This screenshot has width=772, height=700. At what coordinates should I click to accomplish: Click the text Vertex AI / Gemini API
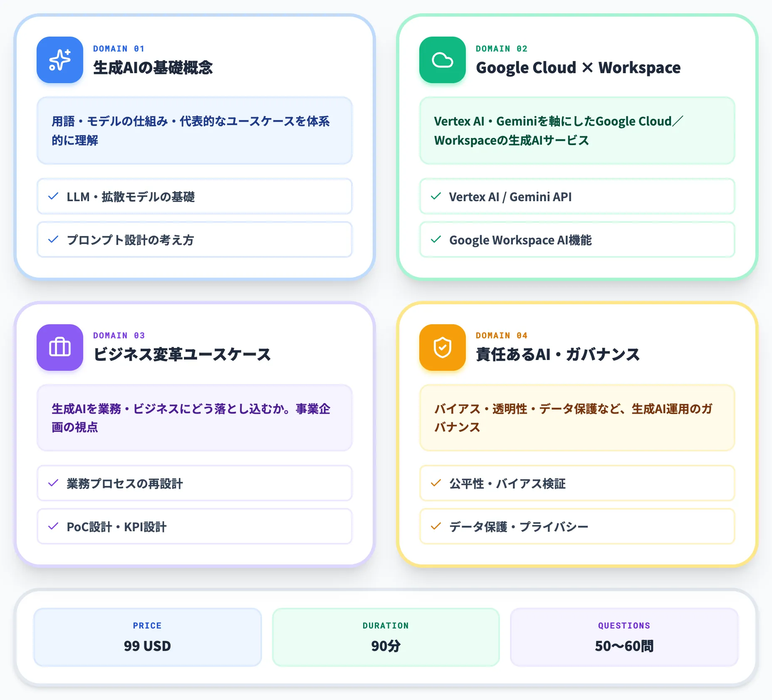click(510, 197)
